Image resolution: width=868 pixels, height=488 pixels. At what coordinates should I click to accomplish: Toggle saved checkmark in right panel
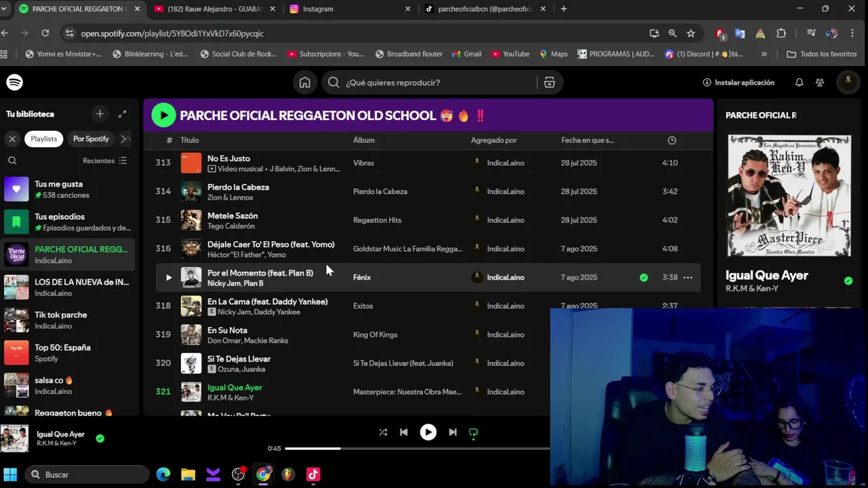pos(848,281)
